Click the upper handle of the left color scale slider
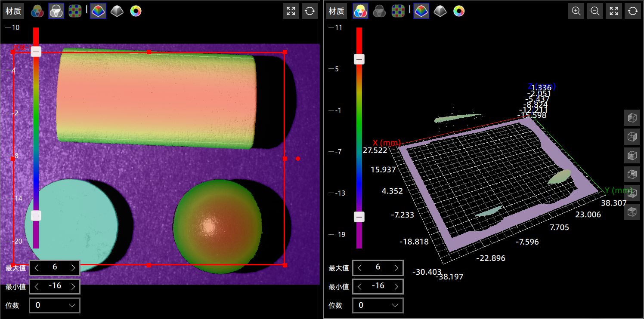This screenshot has height=319, width=644. click(x=36, y=52)
